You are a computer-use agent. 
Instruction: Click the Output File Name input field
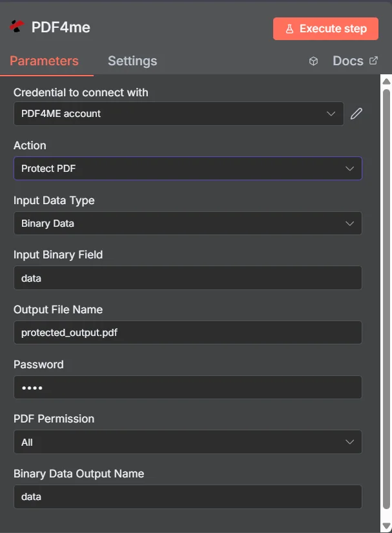pos(188,333)
